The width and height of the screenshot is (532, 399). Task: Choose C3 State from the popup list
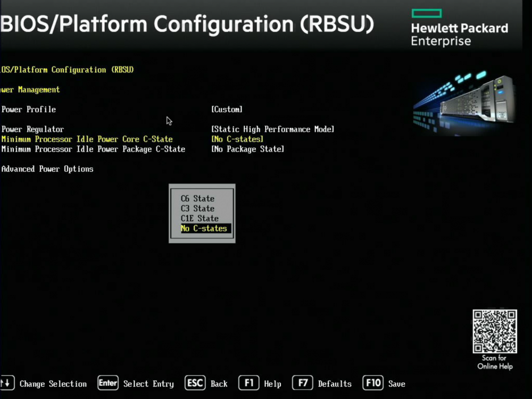[197, 209]
